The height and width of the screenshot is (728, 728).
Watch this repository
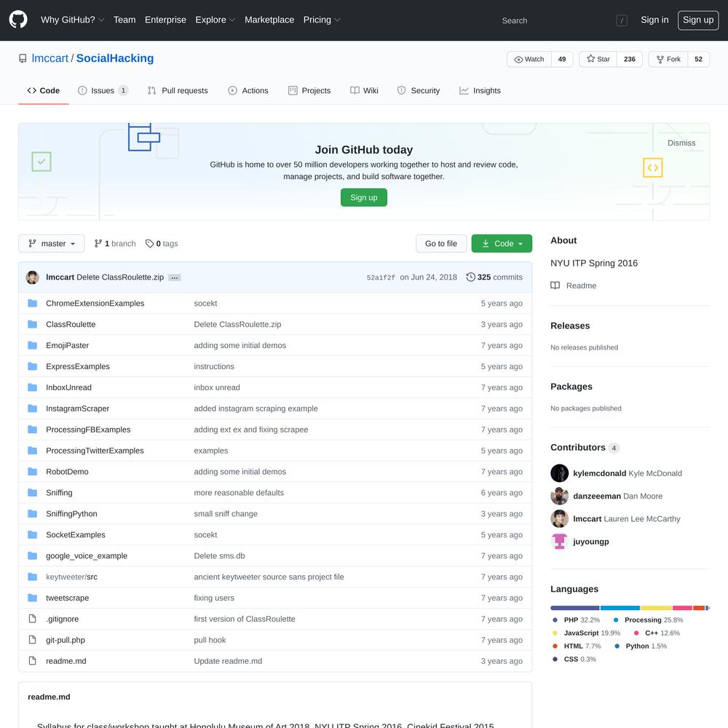529,59
